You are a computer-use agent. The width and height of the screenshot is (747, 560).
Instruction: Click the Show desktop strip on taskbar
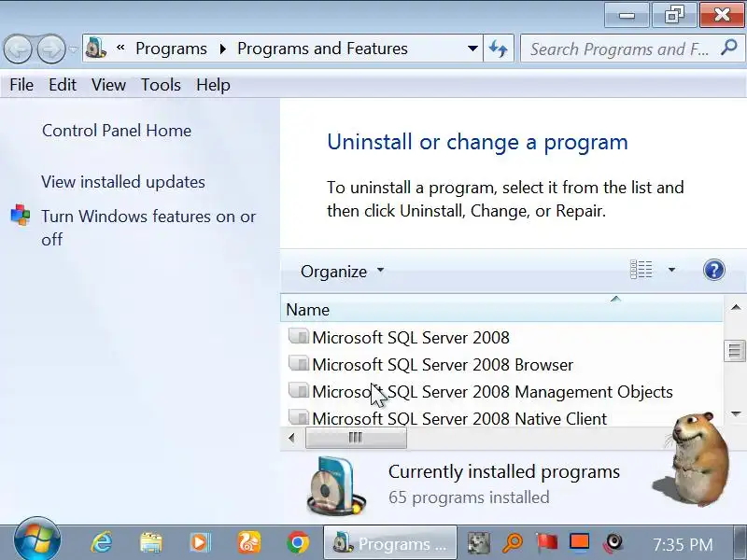coord(740,543)
